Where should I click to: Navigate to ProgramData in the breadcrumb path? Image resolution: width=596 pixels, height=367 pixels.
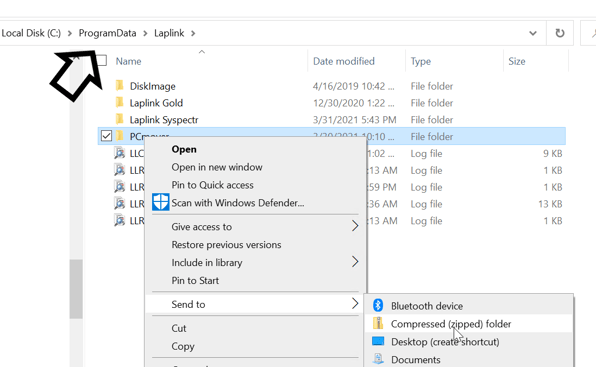pos(107,33)
